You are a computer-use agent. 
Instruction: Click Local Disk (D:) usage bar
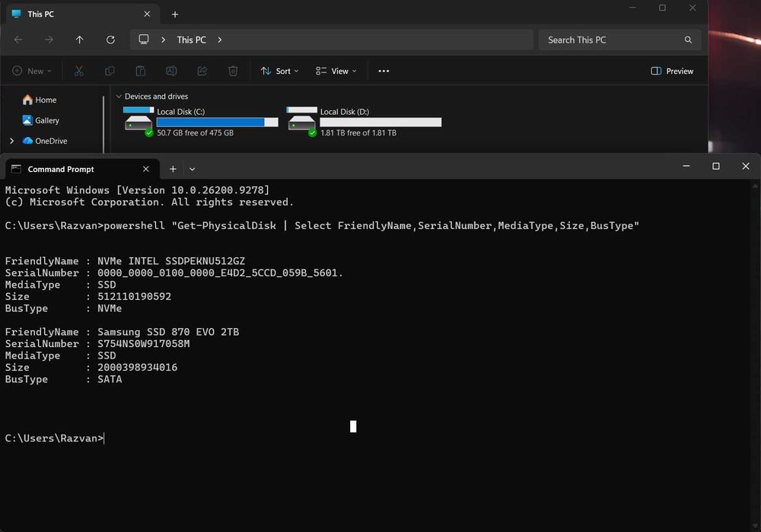(381, 123)
